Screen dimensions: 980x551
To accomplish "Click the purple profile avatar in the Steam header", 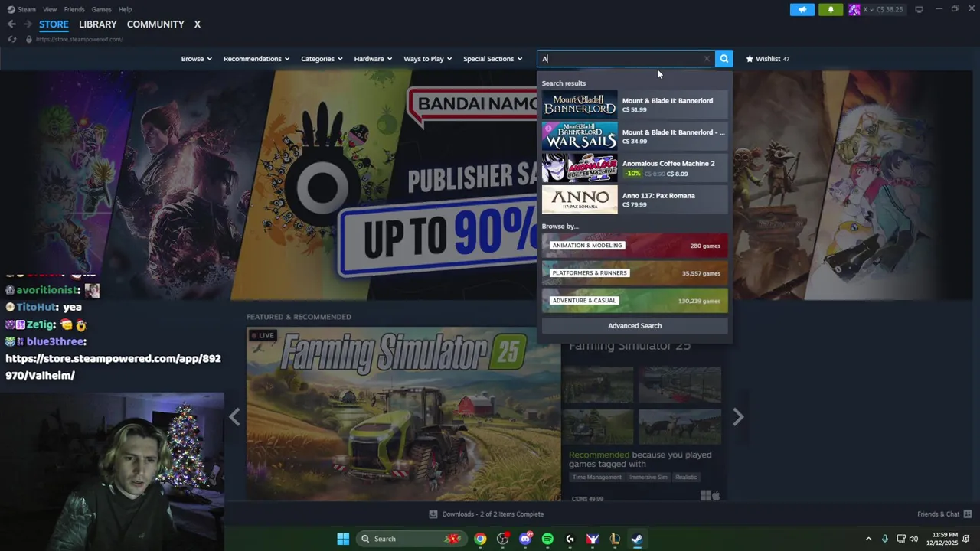I will tap(854, 9).
